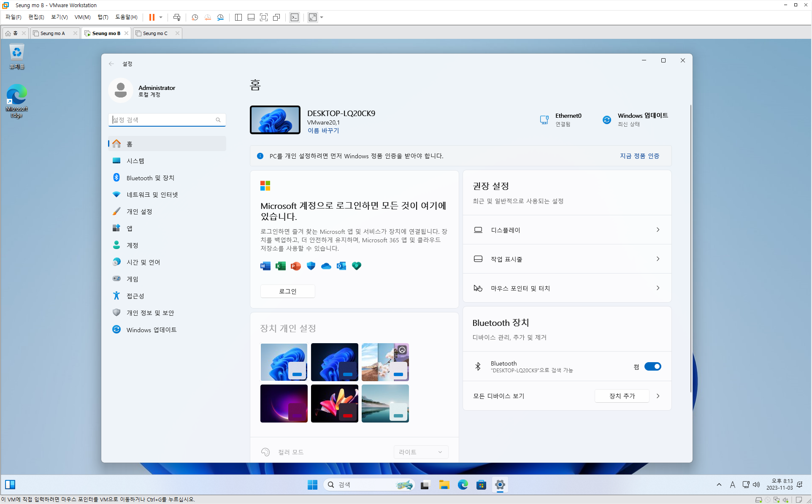Open the console view toolbar icon

click(295, 17)
